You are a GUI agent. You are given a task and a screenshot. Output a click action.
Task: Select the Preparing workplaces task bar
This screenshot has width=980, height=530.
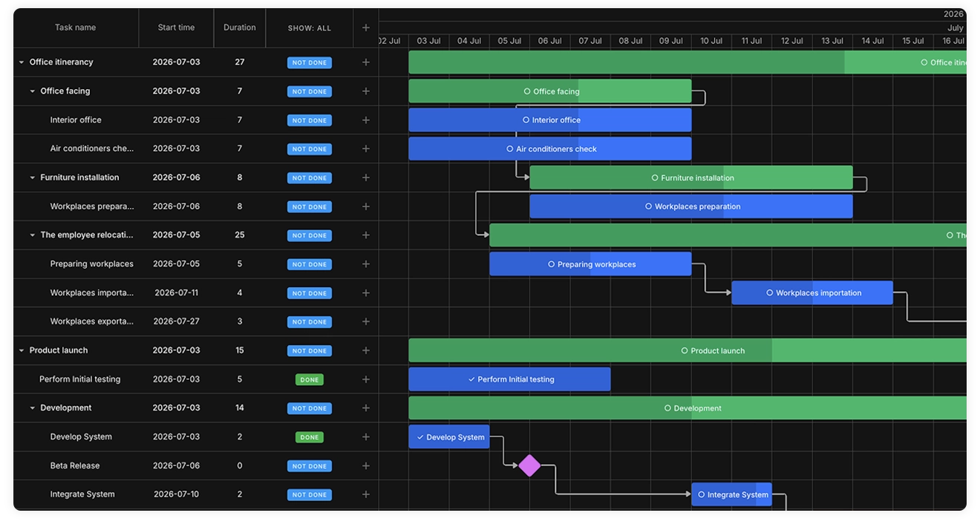590,264
